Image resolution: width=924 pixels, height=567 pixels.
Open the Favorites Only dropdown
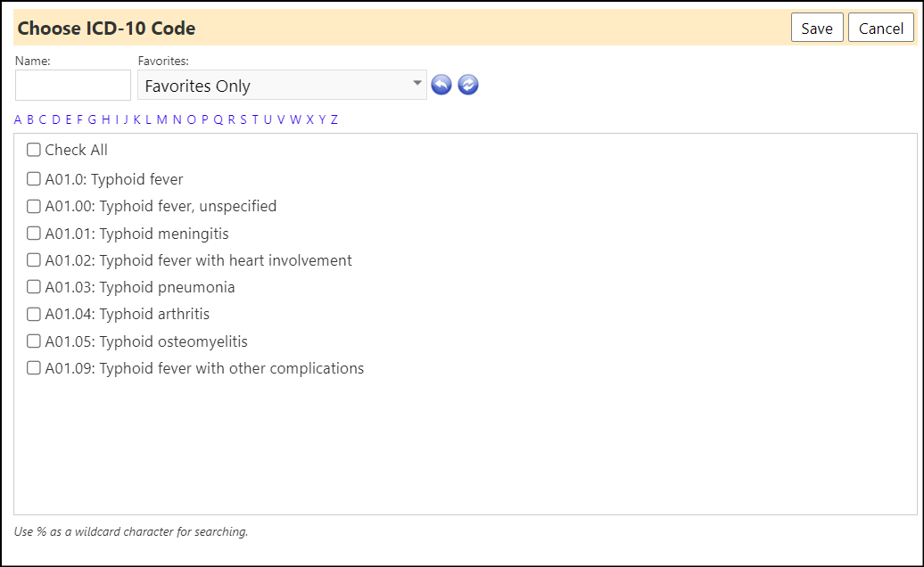coord(282,86)
